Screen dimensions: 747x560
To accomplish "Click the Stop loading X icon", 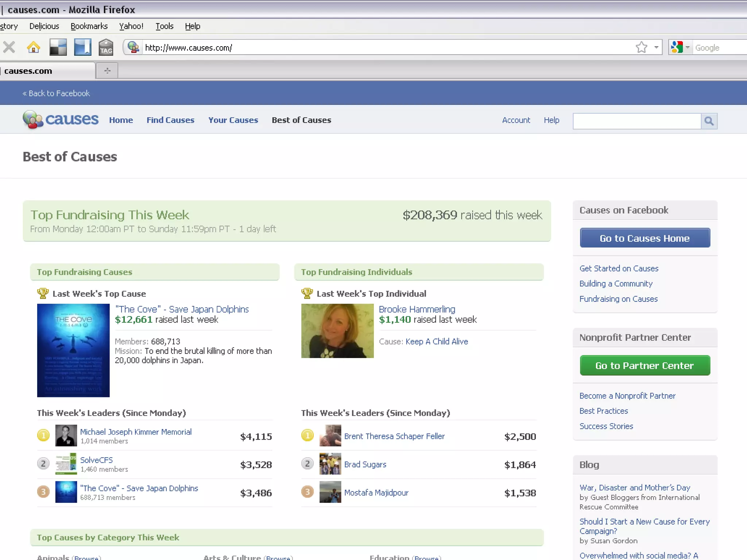I will click(9, 47).
